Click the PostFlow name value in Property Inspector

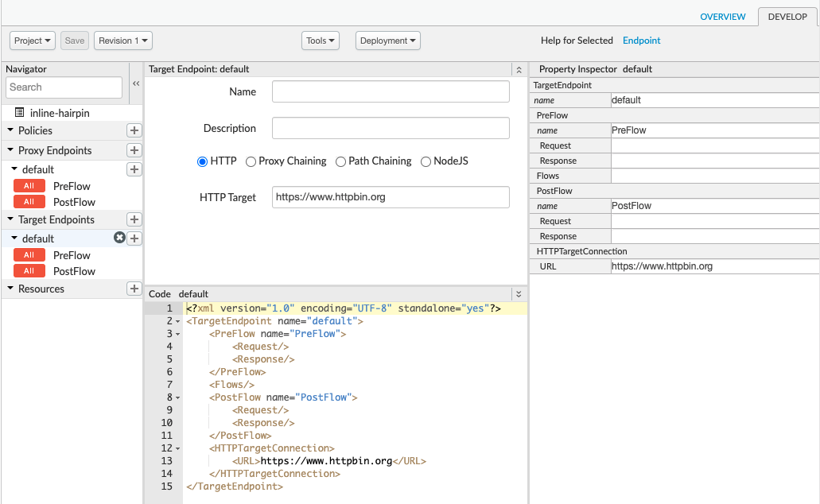pyautogui.click(x=715, y=206)
